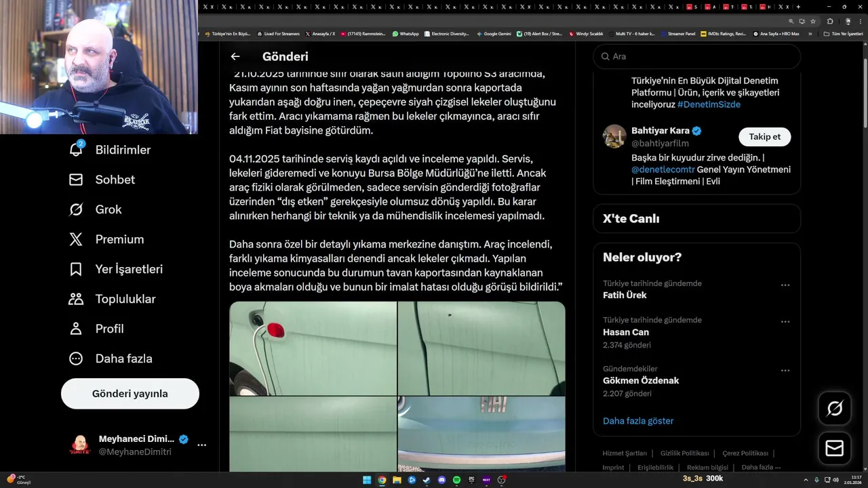Screen dimensions: 868x488
Task: Click more options for Hasan Can trend
Action: [x=785, y=322]
